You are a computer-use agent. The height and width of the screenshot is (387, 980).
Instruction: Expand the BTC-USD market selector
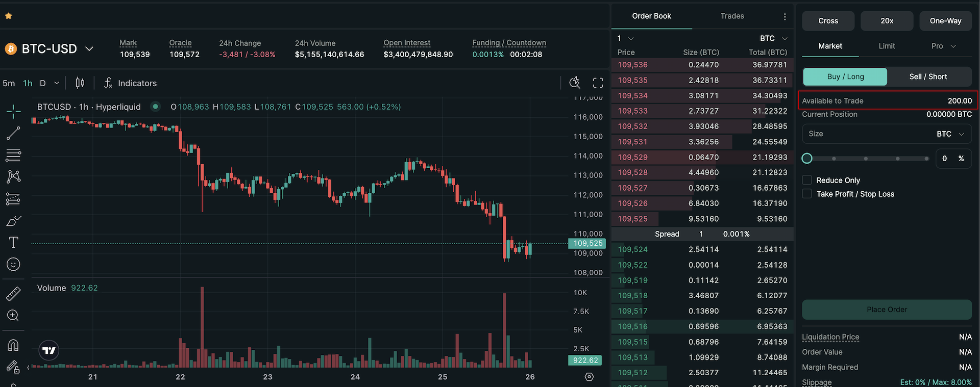click(x=89, y=49)
